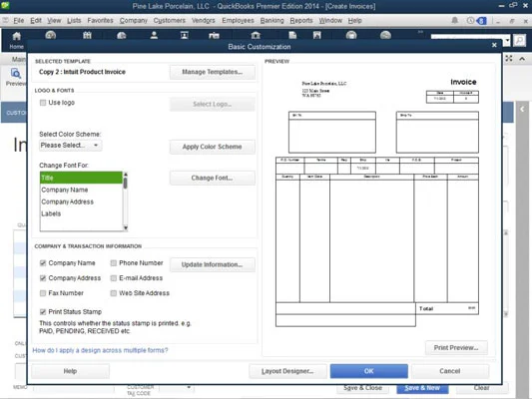Open the View menu

click(54, 21)
